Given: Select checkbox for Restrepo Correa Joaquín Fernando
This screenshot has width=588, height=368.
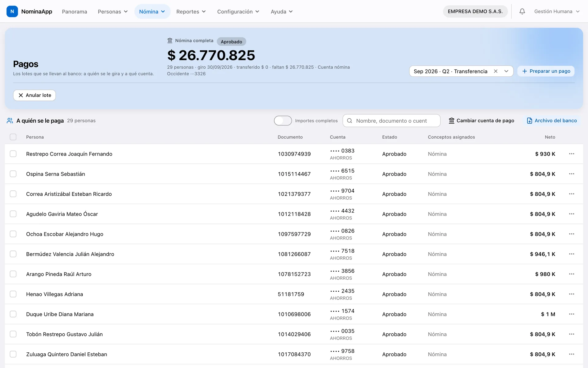Looking at the screenshot, I should tap(13, 154).
